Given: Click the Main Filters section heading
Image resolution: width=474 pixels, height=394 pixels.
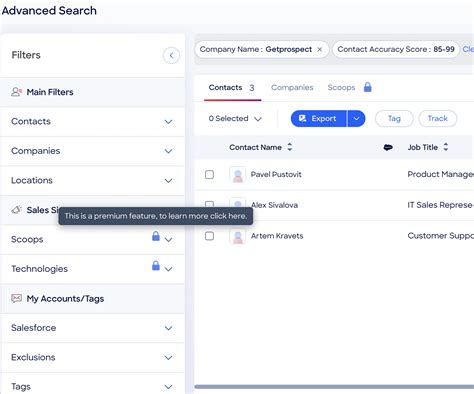Looking at the screenshot, I should click(x=50, y=92).
